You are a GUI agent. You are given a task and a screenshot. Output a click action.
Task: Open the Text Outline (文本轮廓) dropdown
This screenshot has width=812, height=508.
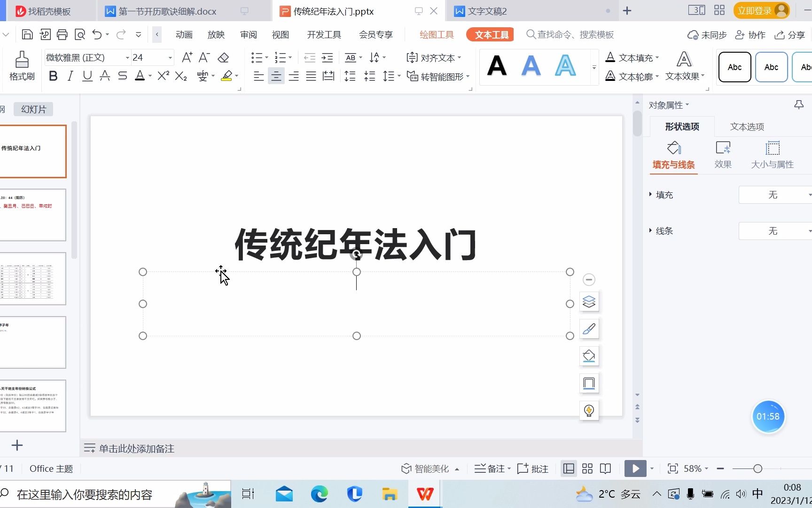pos(632,76)
